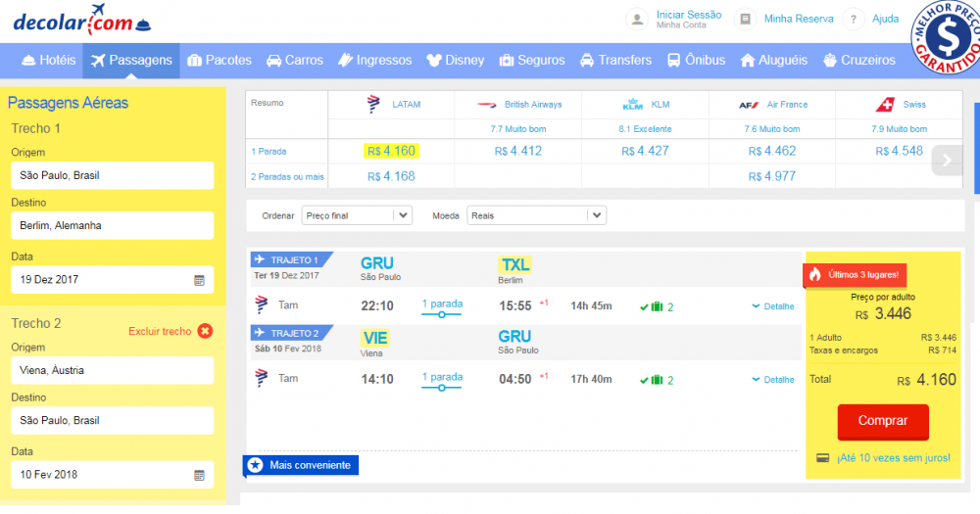Open the Moeda Reais dropdown
980x514 pixels.
click(536, 215)
